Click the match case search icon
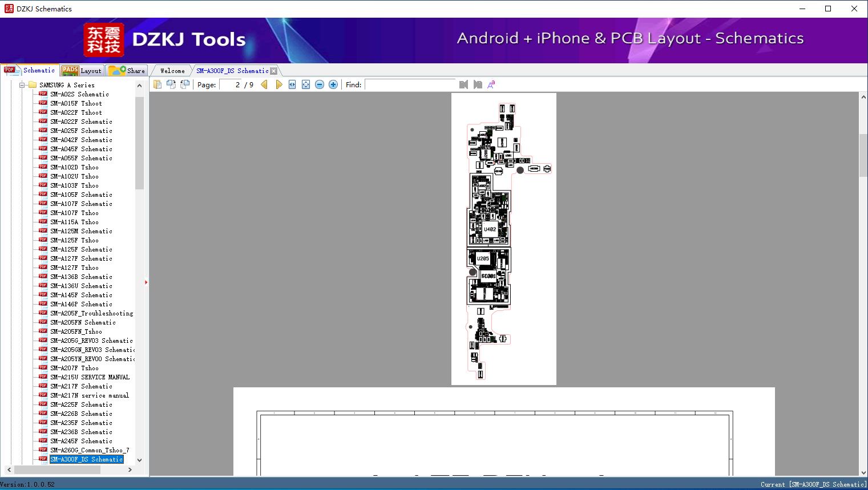Screen dimensions: 868x490 pos(491,84)
